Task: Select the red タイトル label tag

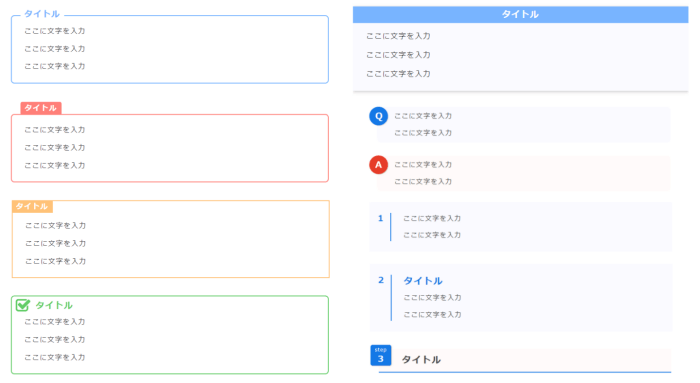Action: click(41, 108)
